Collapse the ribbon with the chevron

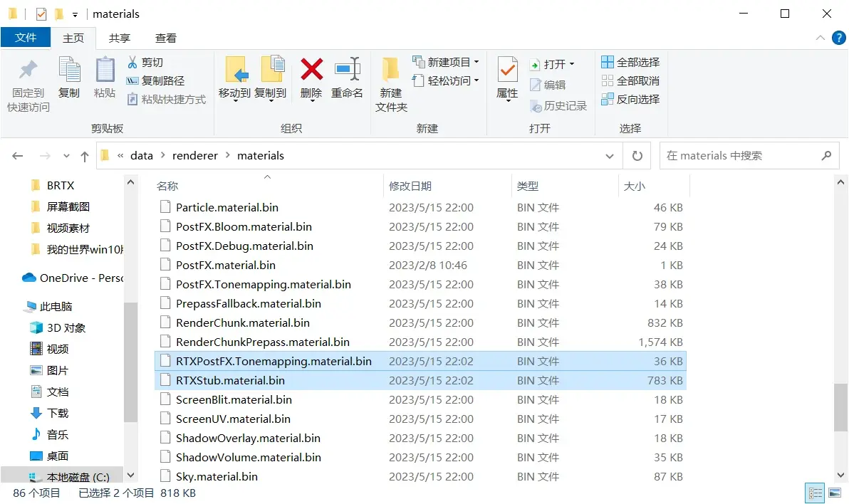tap(821, 38)
